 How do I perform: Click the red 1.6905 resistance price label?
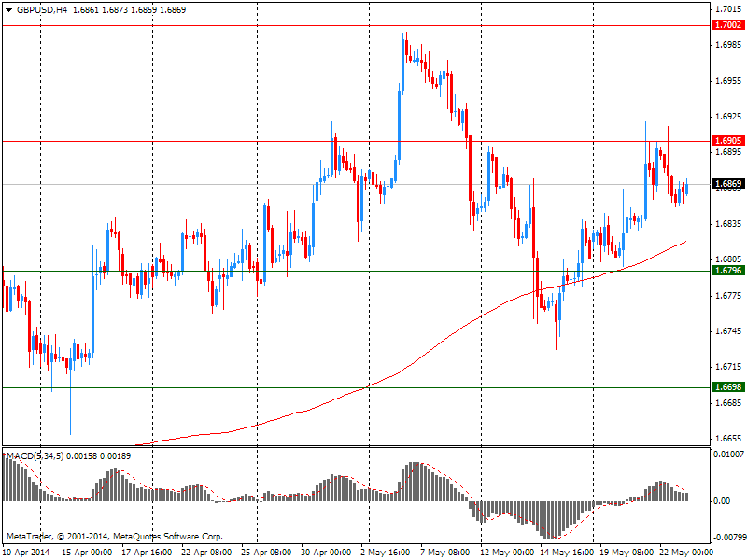tap(728, 141)
